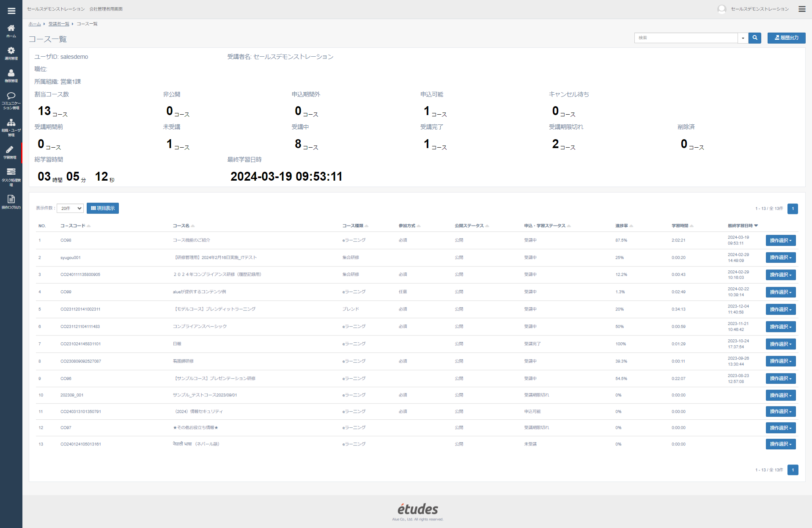Open 操作選択 dropdown for 日報 course
Screen dimensions: 812x528
pyautogui.click(x=781, y=344)
